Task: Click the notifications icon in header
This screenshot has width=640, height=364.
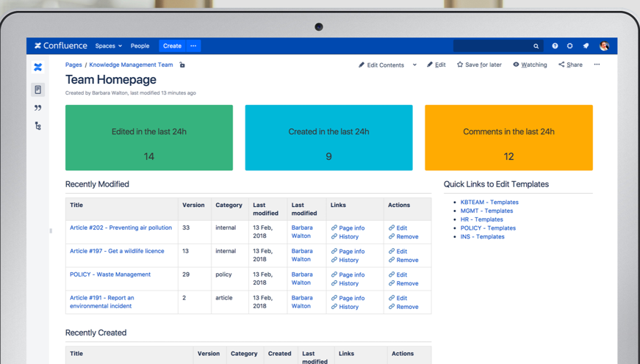Action: point(586,46)
